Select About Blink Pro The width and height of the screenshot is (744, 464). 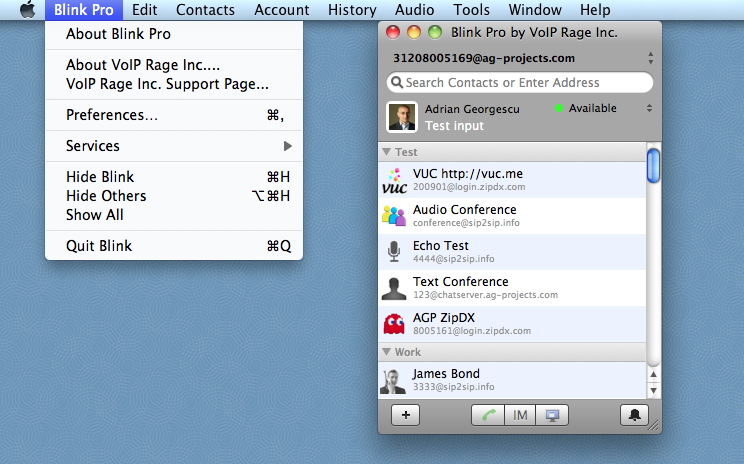[174, 34]
